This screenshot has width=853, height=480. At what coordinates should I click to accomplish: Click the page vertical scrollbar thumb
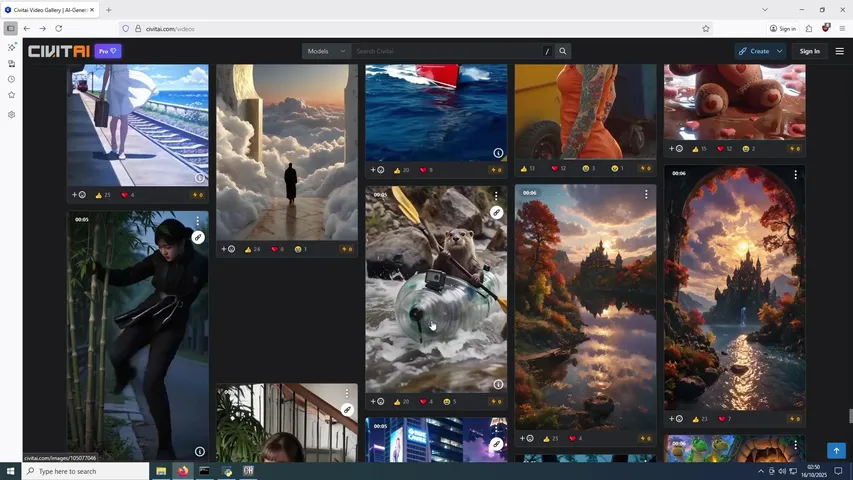tap(850, 416)
